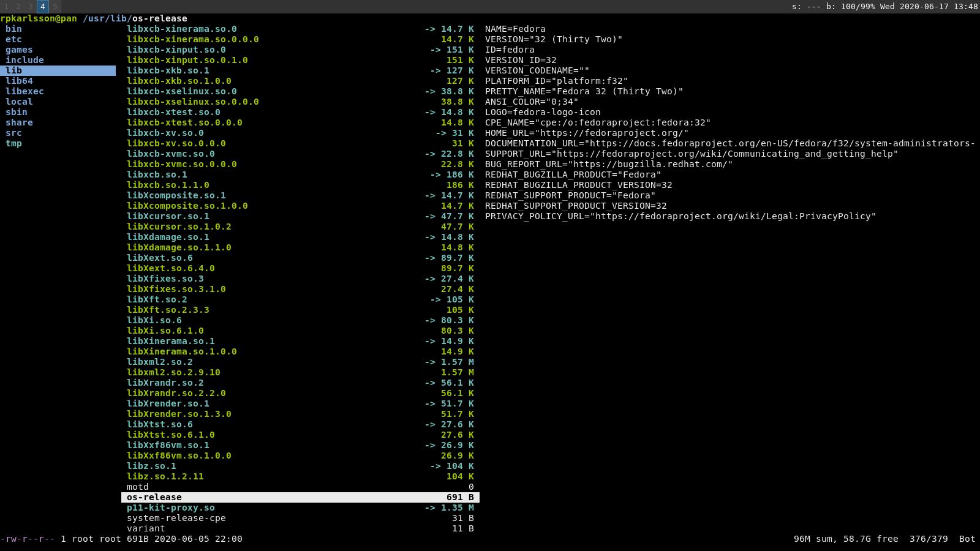
Task: Click the LOGO=fedora-logo-icon preview line
Action: point(543,112)
